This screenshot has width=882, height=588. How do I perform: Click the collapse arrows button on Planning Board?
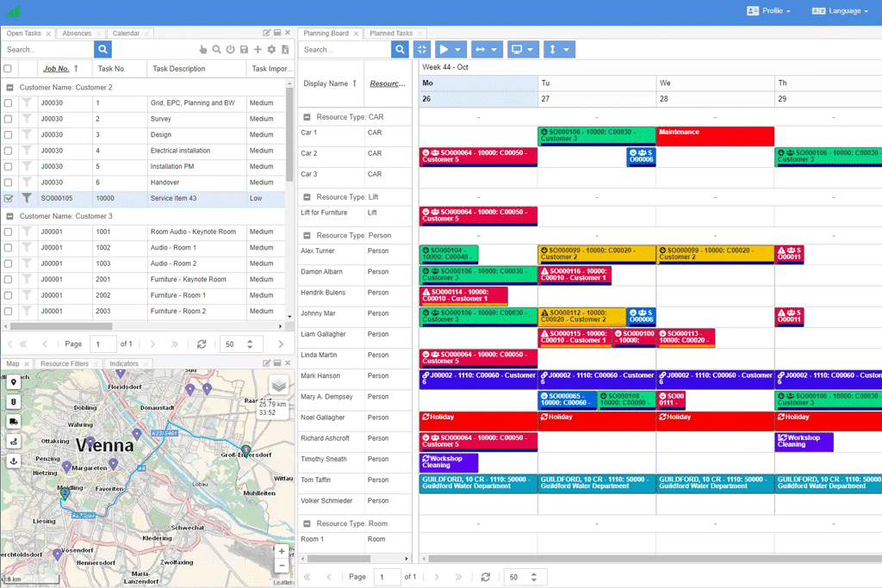(421, 50)
